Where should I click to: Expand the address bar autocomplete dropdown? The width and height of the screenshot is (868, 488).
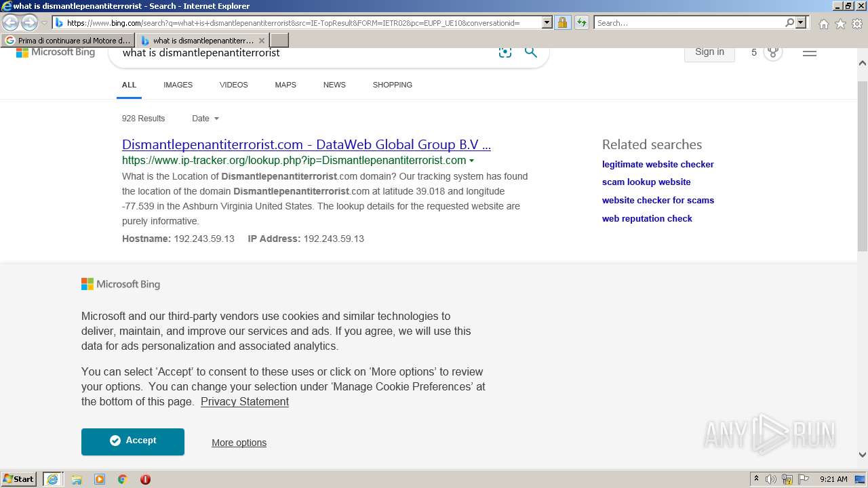pyautogui.click(x=547, y=22)
